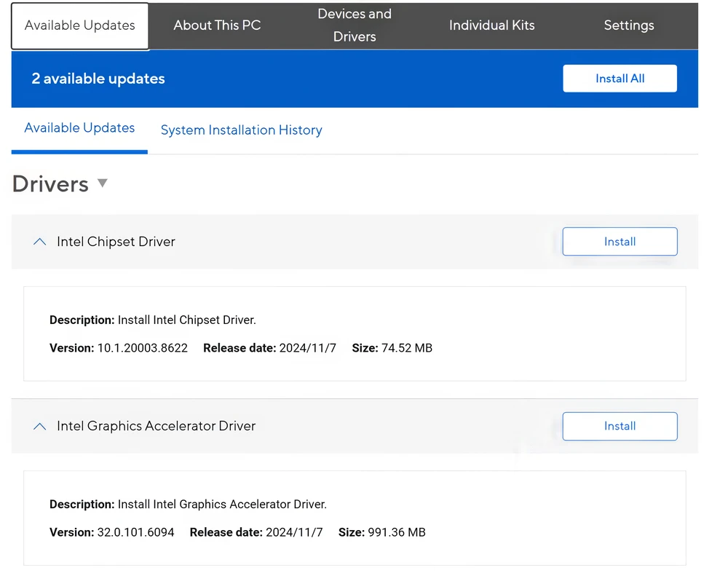This screenshot has width=728, height=581.
Task: Click graphics driver version 32.0.101.6094
Action: pyautogui.click(x=135, y=533)
